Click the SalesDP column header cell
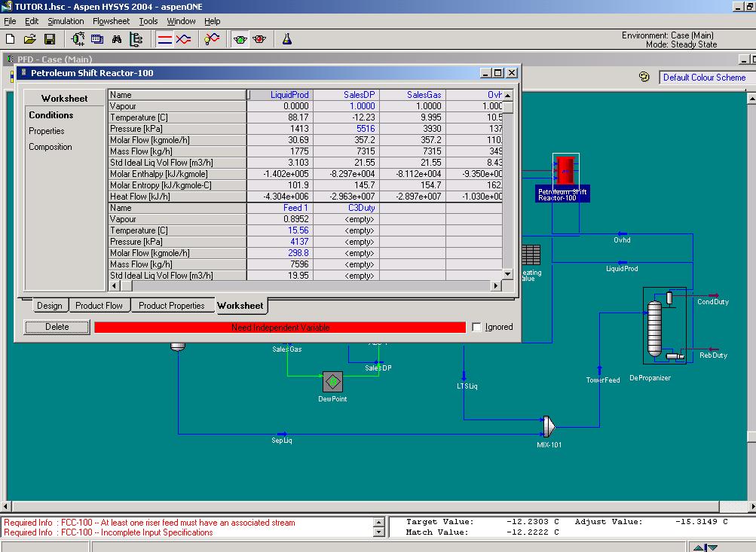The width and height of the screenshot is (756, 552). [x=347, y=95]
